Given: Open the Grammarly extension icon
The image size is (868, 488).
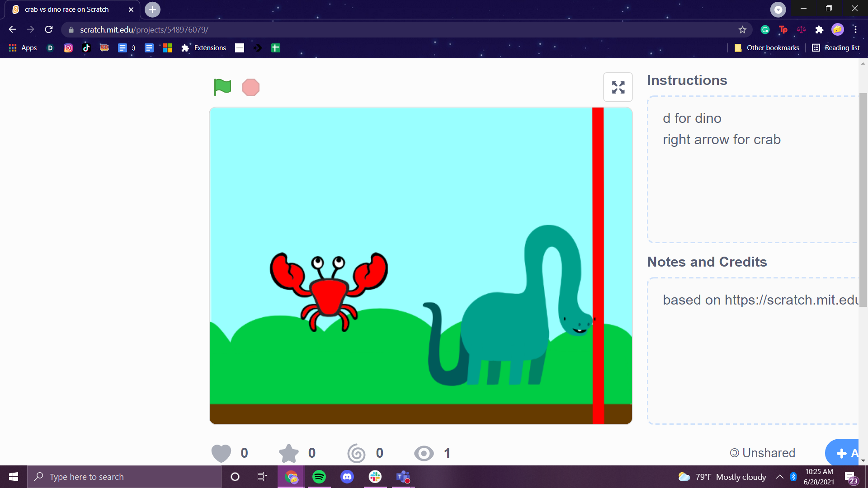Looking at the screenshot, I should (x=765, y=29).
